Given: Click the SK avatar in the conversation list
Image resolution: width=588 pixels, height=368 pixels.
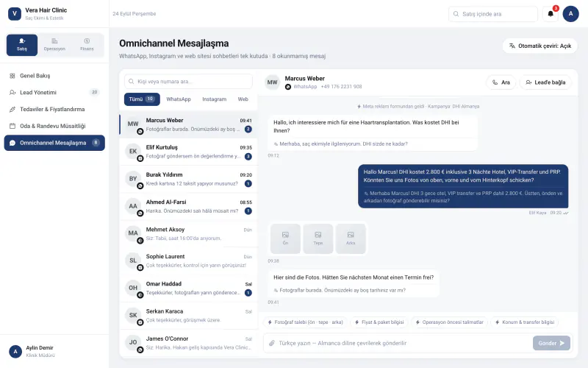Looking at the screenshot, I should [133, 316].
